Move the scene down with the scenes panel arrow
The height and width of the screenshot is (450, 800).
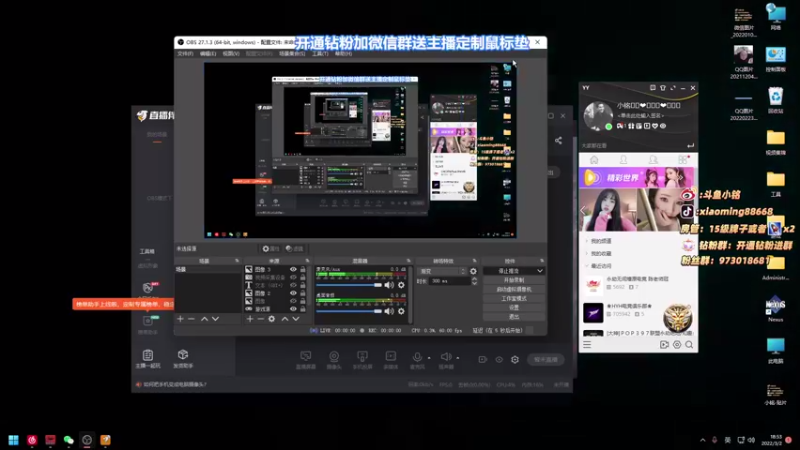coord(215,319)
